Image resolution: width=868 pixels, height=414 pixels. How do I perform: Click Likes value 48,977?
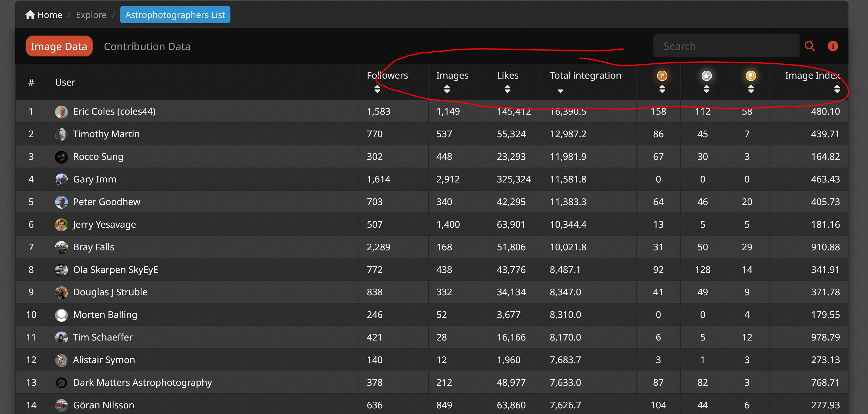pyautogui.click(x=511, y=382)
